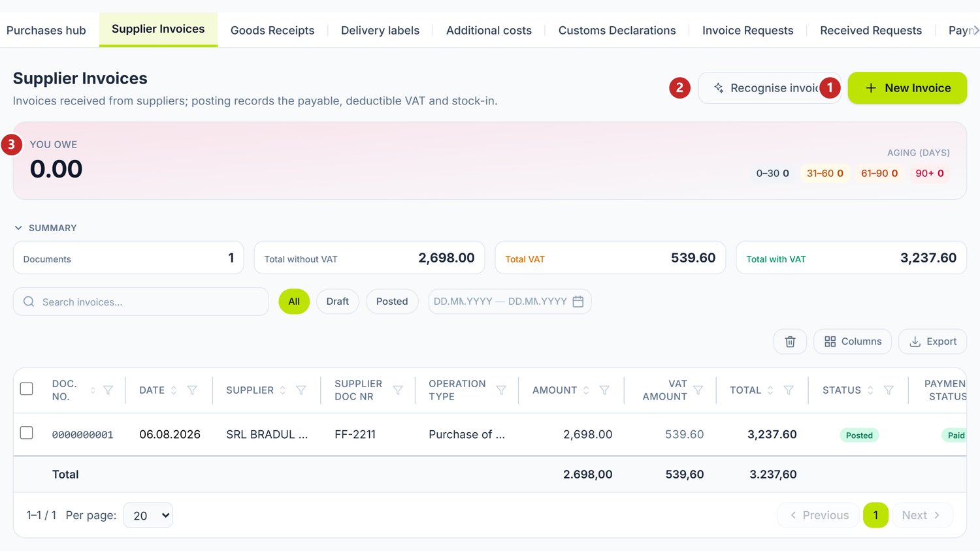
Task: Go to page 1 in pagination
Action: tap(875, 515)
